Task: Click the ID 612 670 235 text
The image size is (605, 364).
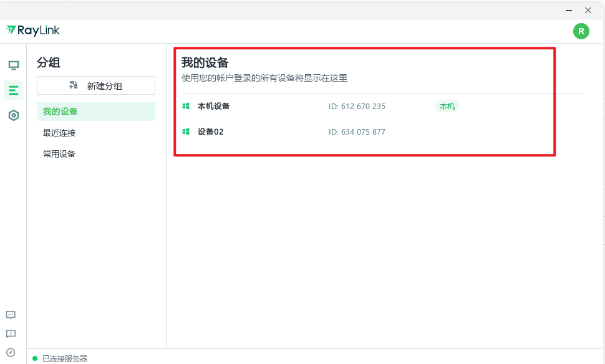Action: pos(357,106)
